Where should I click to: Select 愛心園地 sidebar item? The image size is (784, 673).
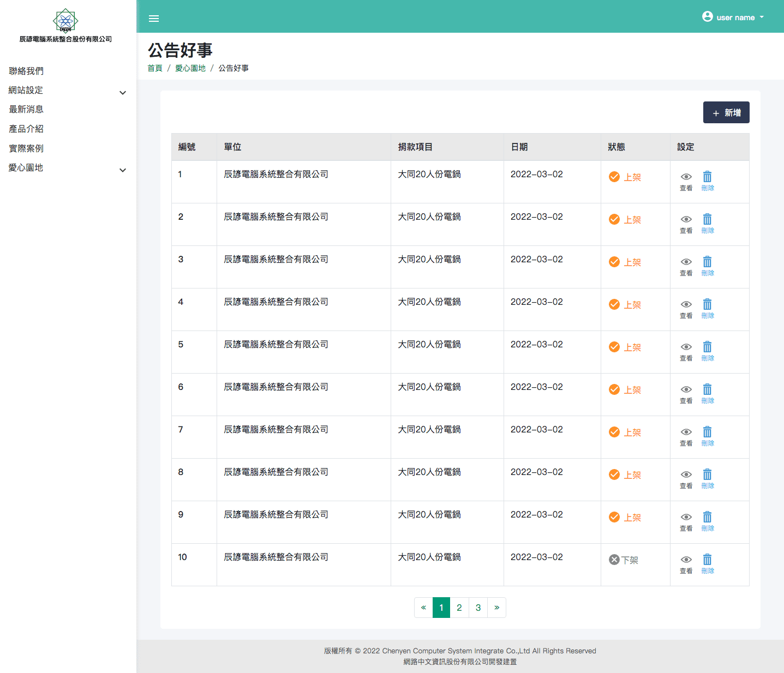(26, 167)
